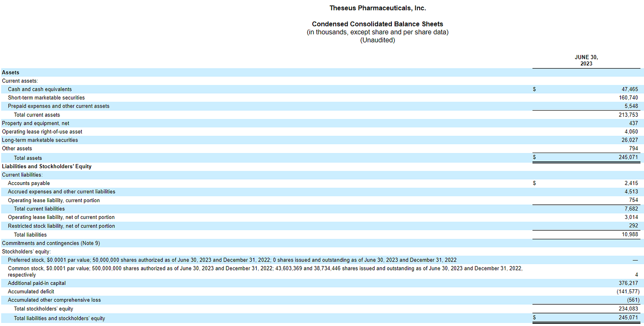Click the Total current liabilities label
Screen dimensions: 644x326
click(39, 209)
